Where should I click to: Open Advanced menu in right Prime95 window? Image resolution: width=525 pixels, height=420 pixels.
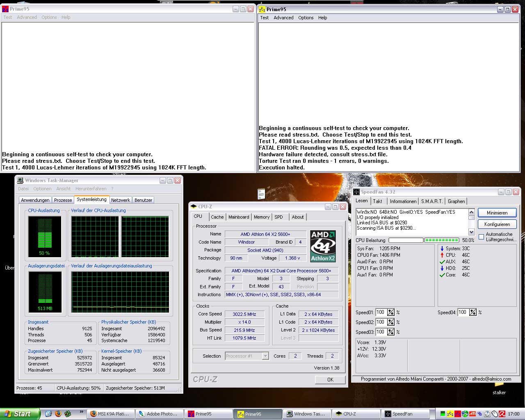tap(283, 18)
